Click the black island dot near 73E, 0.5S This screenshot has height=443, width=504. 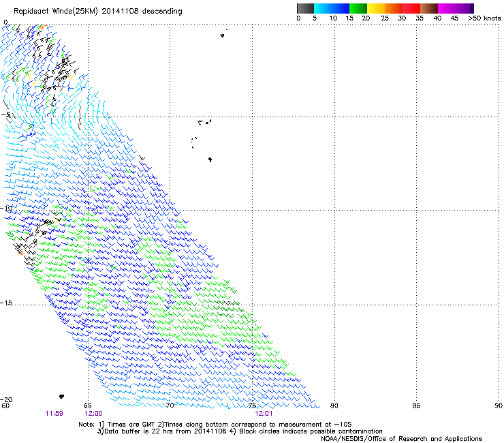tap(222, 35)
